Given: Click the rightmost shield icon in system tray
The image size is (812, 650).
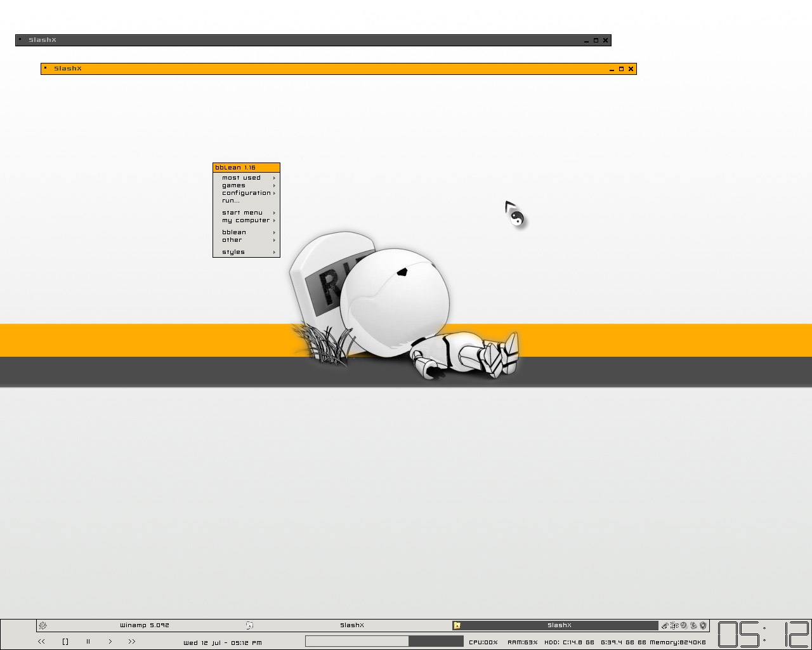Looking at the screenshot, I should tap(703, 625).
